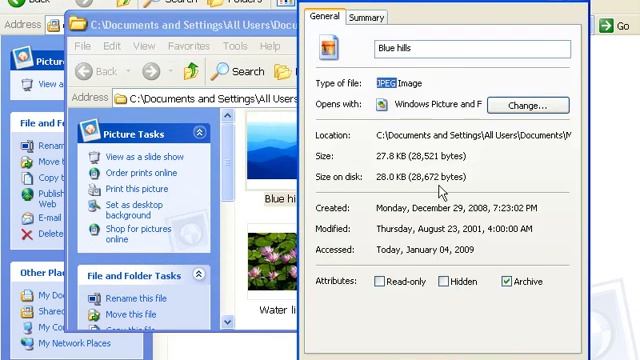Click the Forward arrow in front Explorer window

tap(151, 71)
